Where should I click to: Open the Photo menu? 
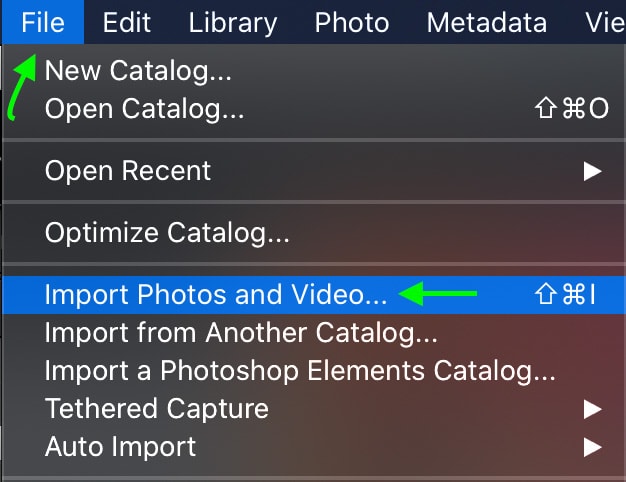coord(352,22)
